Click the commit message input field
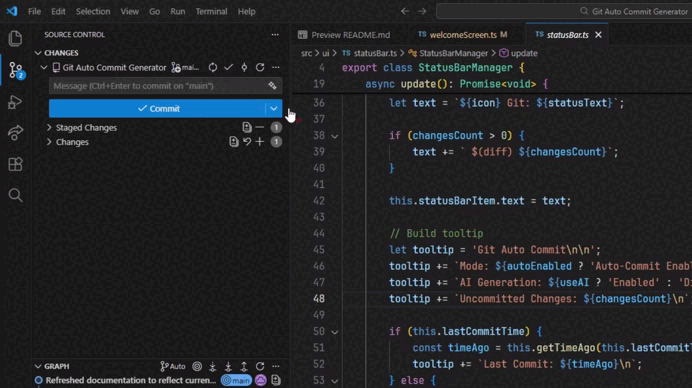The width and height of the screenshot is (692, 388). tap(165, 86)
